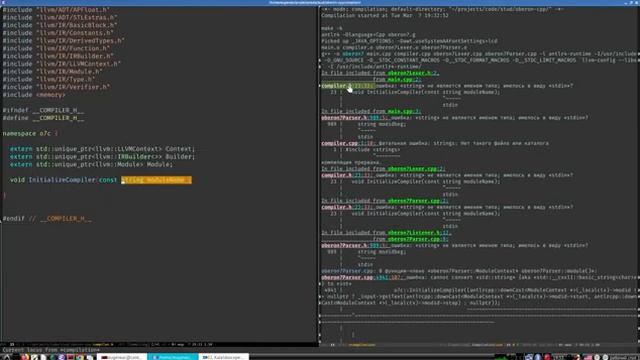Click the '#include <memory>' line
This screenshot has height=360, width=640.
tap(34, 95)
